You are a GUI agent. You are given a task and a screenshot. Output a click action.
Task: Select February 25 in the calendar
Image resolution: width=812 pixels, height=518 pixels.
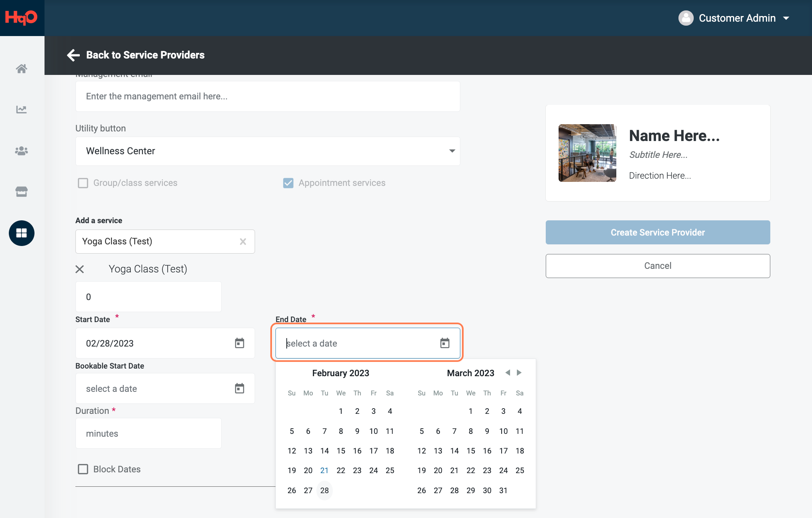coord(390,470)
